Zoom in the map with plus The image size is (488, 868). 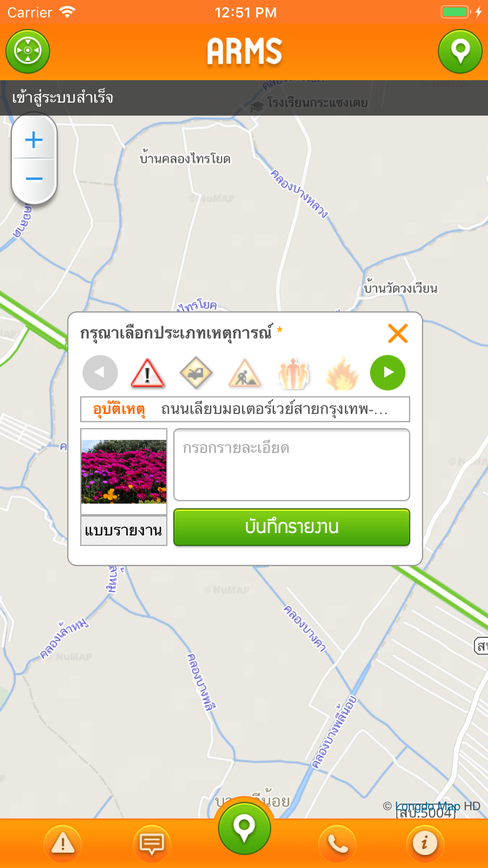pos(34,140)
